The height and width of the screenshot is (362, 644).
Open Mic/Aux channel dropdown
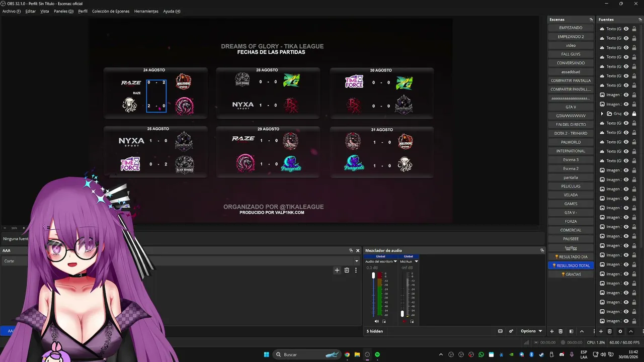(416, 261)
